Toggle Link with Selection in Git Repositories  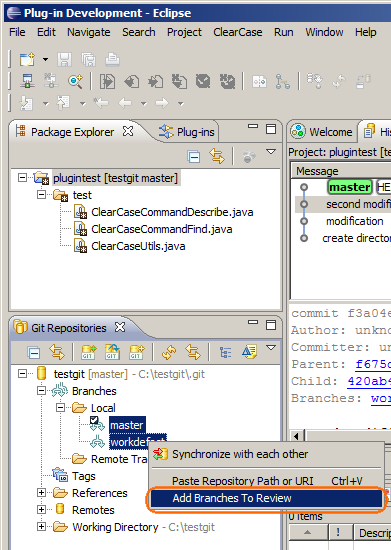pyautogui.click(x=193, y=352)
